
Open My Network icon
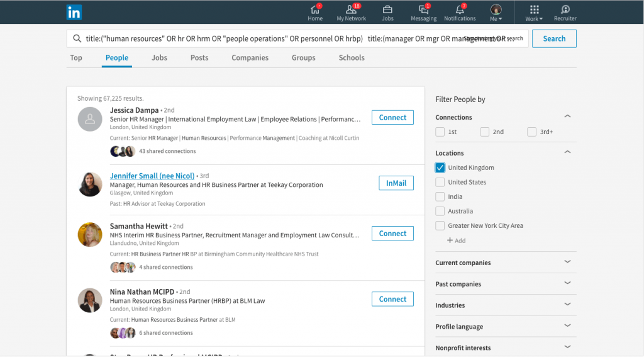pos(351,9)
